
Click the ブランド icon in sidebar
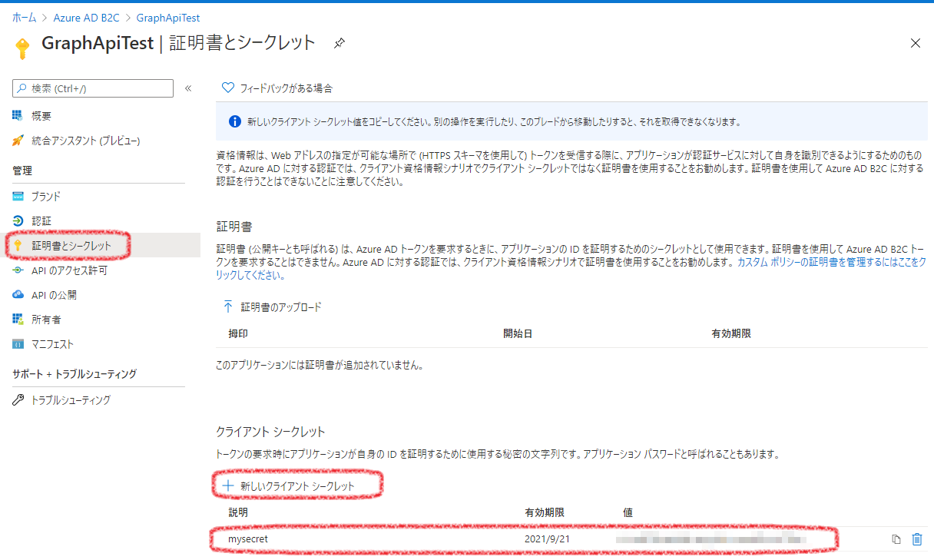18,197
